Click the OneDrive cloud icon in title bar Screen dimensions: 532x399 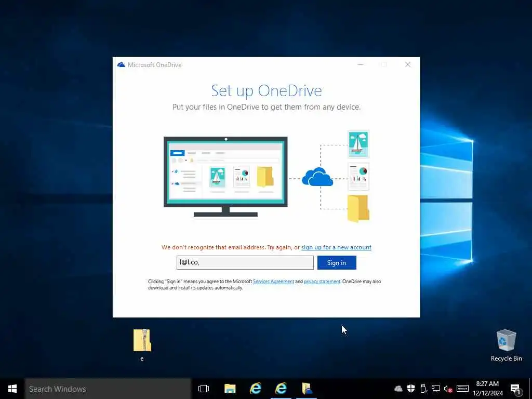coord(121,65)
